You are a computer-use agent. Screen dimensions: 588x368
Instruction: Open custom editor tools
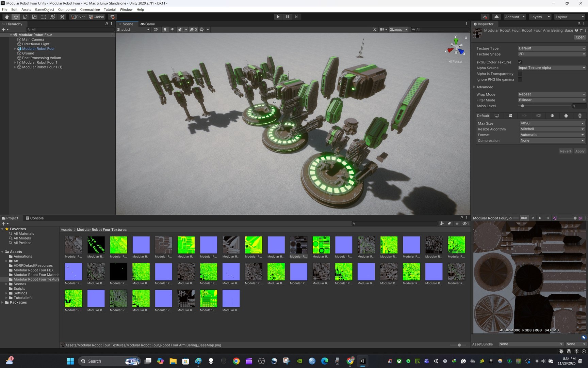(62, 17)
